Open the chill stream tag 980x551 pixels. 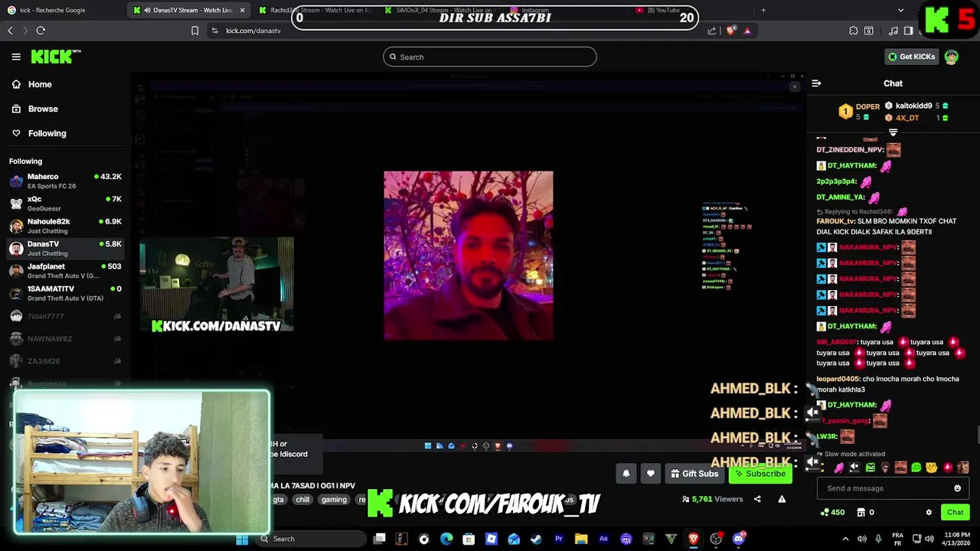pyautogui.click(x=303, y=500)
